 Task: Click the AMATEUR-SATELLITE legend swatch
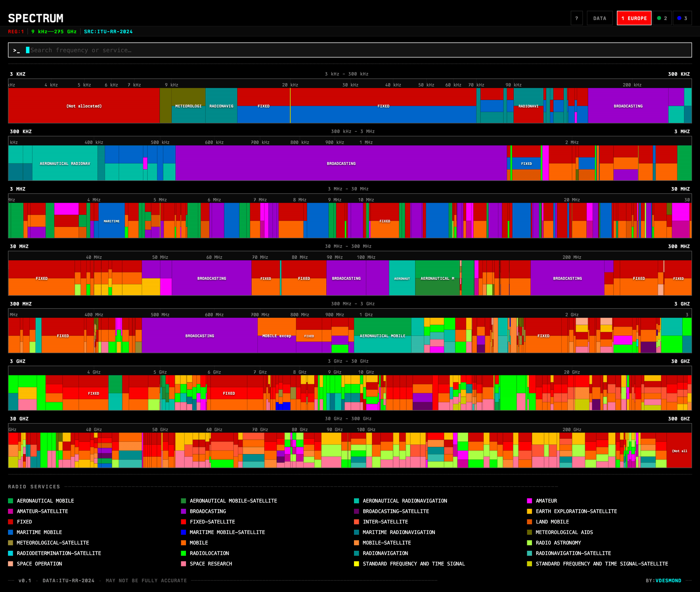click(x=10, y=511)
